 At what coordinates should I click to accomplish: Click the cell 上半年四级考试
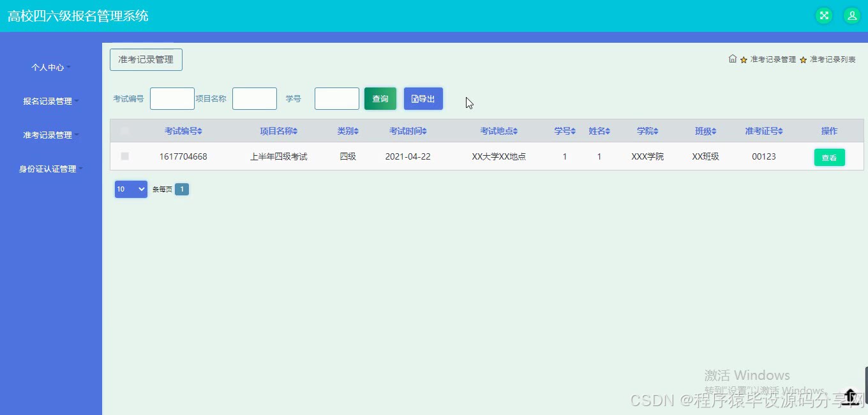(279, 156)
